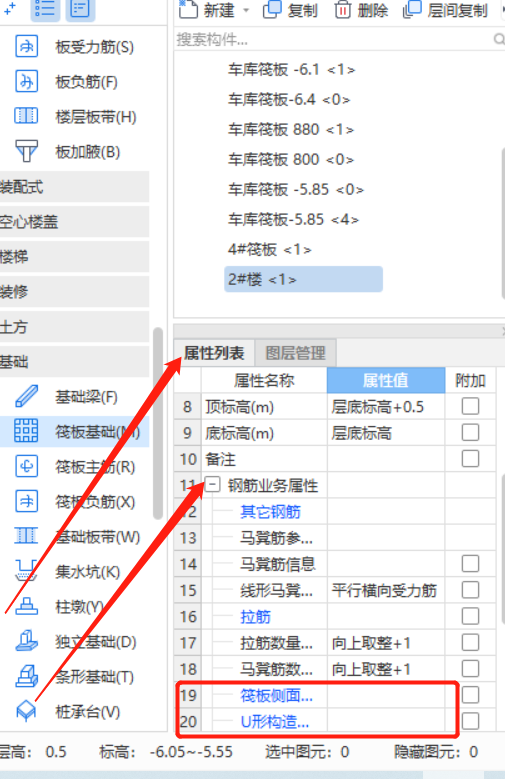Select the 独立基础(D) icon
The image size is (505, 779).
point(26,641)
